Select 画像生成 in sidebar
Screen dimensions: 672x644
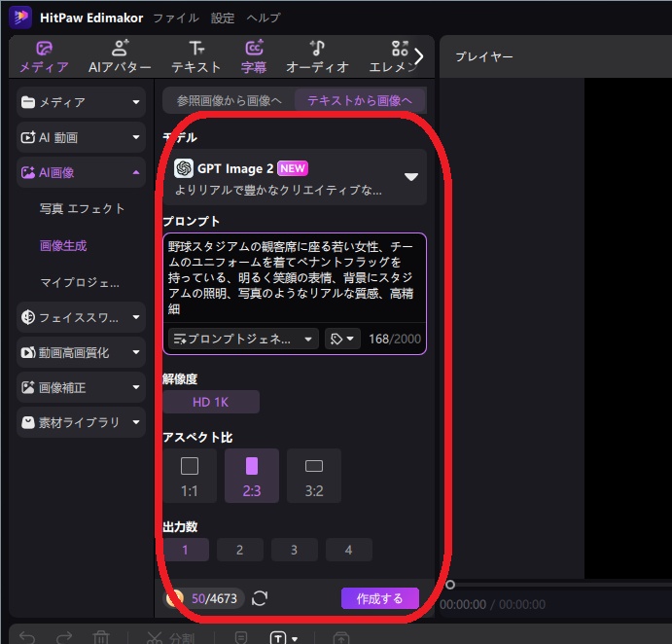(63, 246)
